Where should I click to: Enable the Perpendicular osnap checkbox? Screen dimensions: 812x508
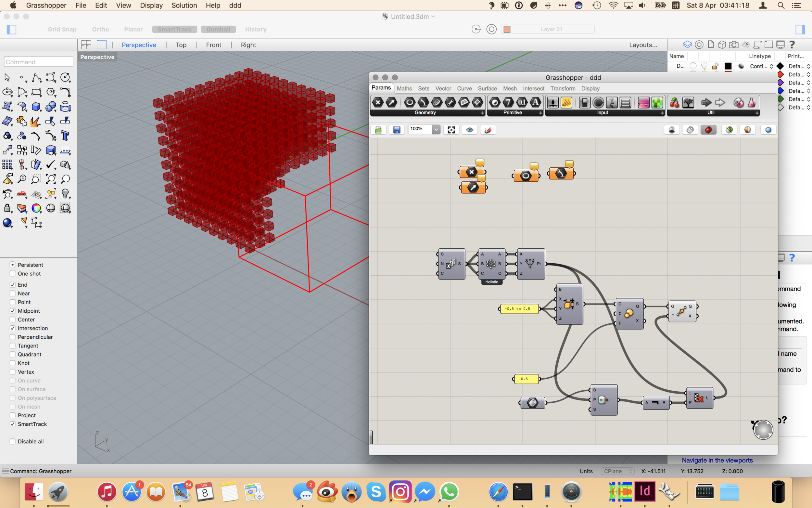[x=13, y=337]
